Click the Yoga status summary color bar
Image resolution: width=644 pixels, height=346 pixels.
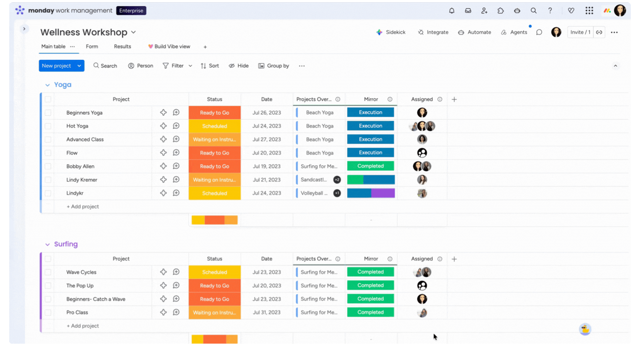tap(214, 220)
